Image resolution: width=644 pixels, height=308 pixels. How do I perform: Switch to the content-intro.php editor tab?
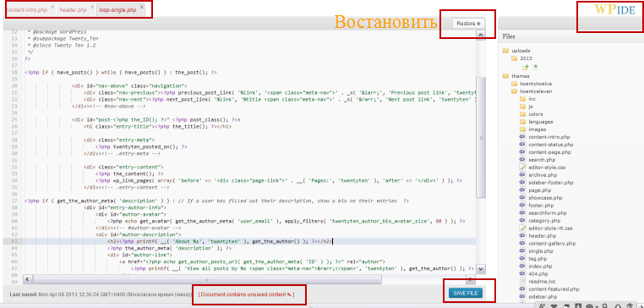(27, 9)
